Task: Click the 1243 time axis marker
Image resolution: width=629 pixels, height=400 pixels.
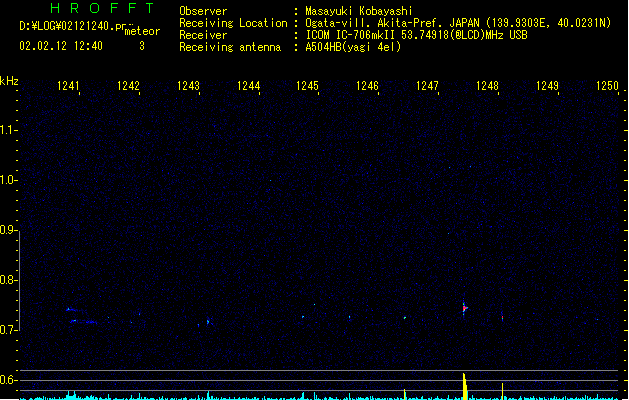Action: (188, 86)
